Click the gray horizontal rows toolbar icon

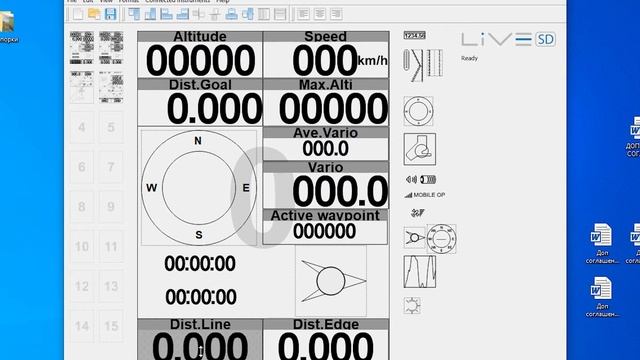[280, 14]
